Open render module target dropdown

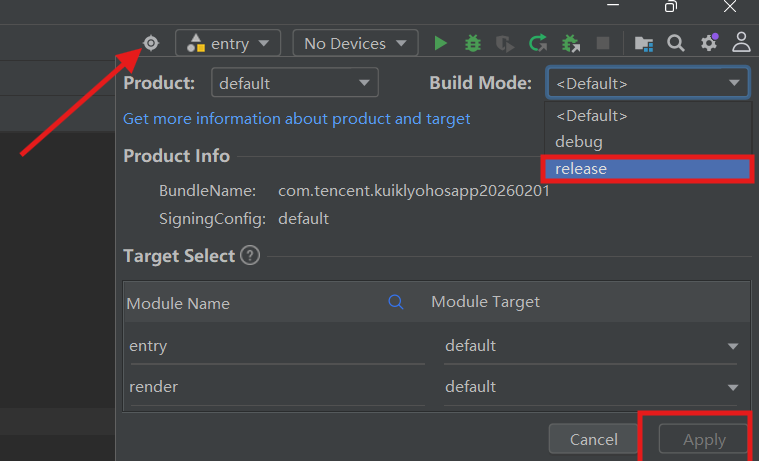pos(591,387)
